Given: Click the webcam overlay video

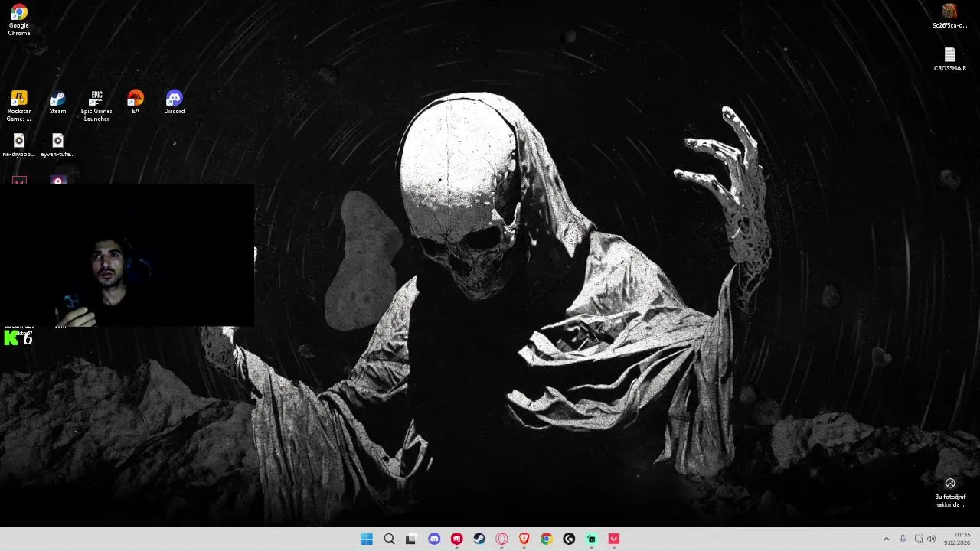Looking at the screenshot, I should (127, 256).
